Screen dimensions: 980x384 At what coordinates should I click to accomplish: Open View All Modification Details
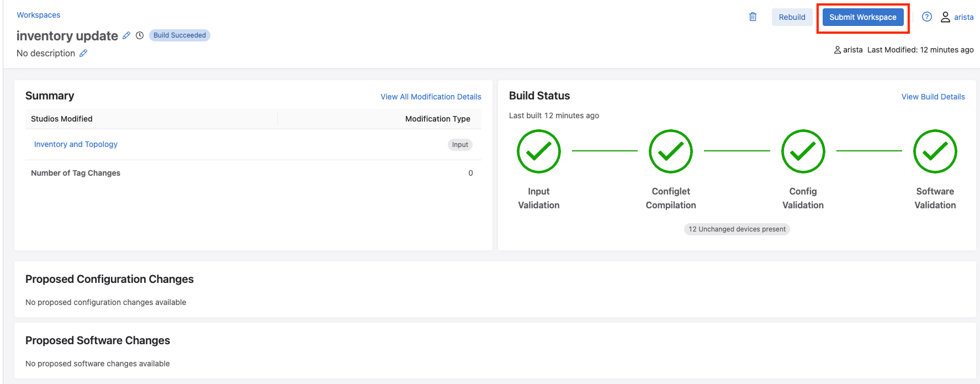coord(431,97)
